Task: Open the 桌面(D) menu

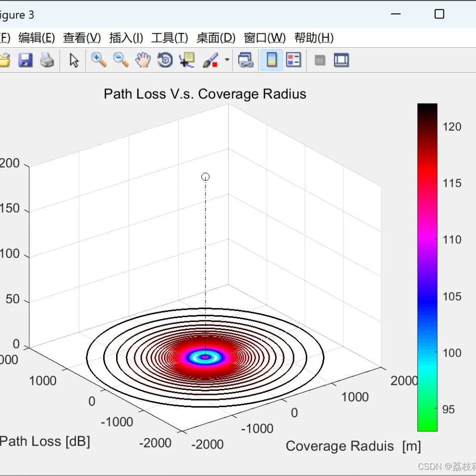Action: pyautogui.click(x=216, y=38)
